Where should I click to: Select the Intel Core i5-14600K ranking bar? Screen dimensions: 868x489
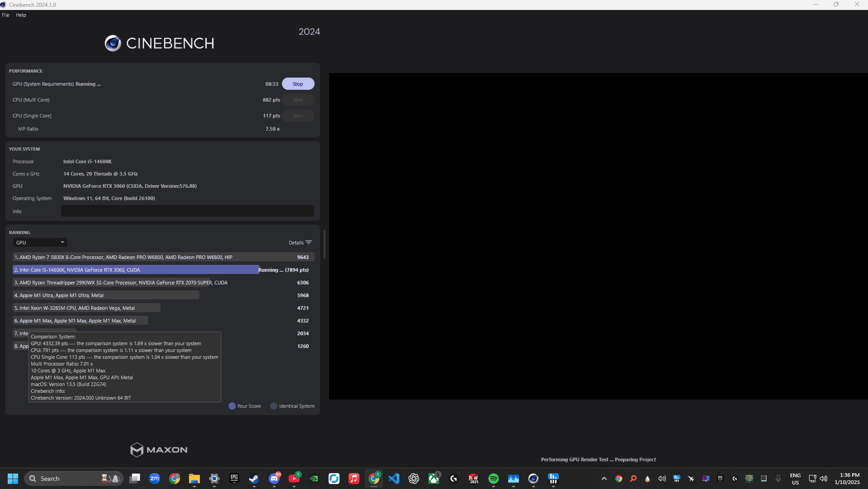[136, 270]
